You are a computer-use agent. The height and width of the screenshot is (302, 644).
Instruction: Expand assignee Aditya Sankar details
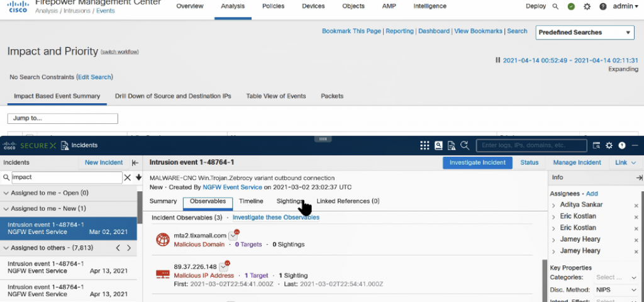coord(553,205)
